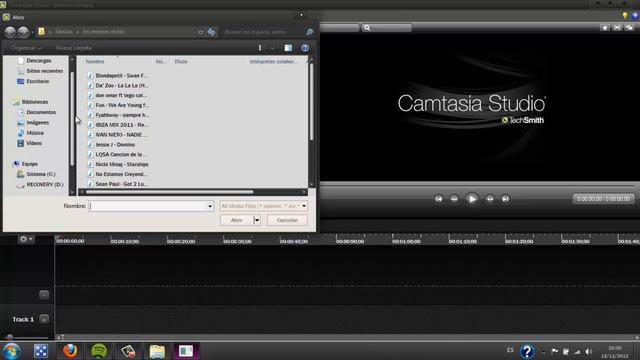Open the timeline gear settings menu
This screenshot has height=360, width=640.
pyautogui.click(x=26, y=239)
